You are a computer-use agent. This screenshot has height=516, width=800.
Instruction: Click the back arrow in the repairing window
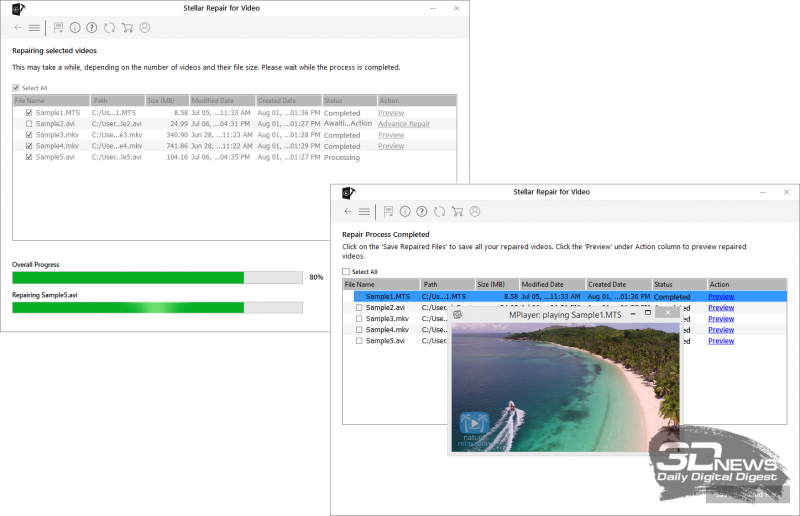(x=18, y=28)
